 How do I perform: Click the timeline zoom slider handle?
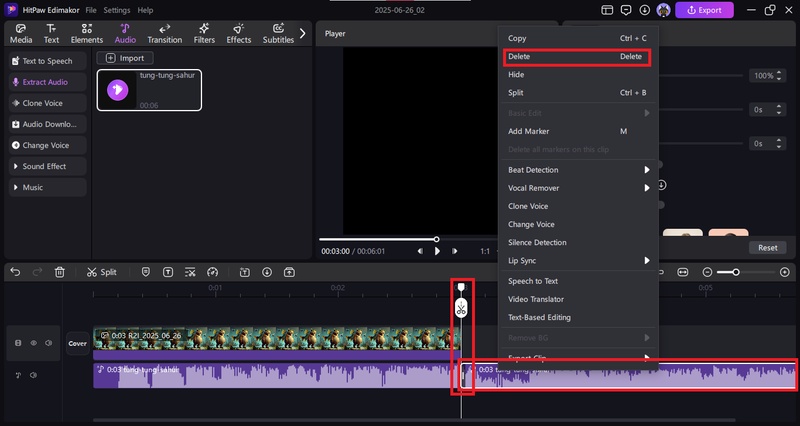736,272
